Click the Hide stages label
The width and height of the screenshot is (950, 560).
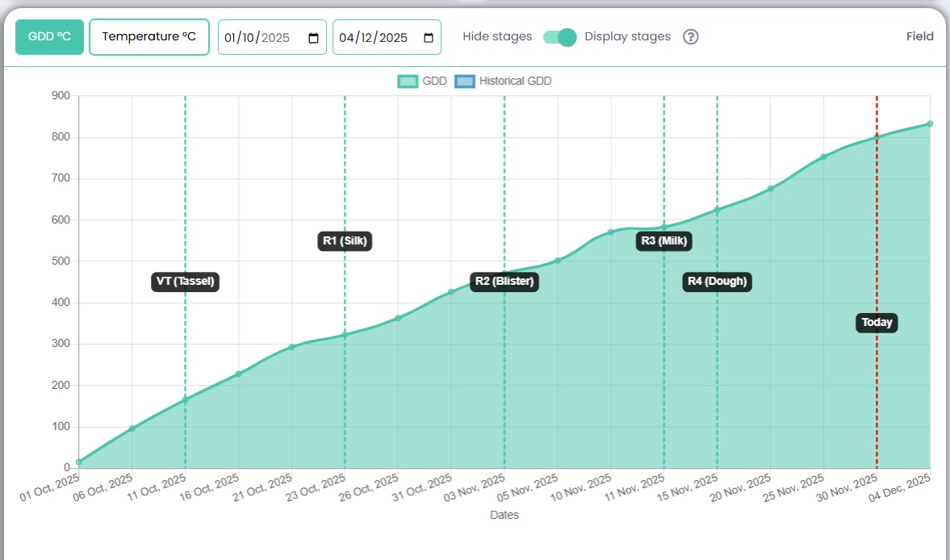tap(497, 37)
